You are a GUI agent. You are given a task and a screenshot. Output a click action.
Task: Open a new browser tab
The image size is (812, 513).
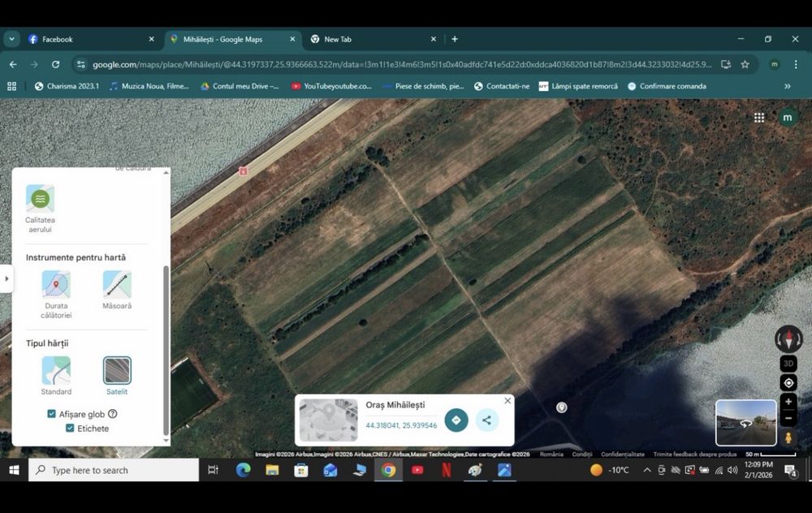point(454,39)
